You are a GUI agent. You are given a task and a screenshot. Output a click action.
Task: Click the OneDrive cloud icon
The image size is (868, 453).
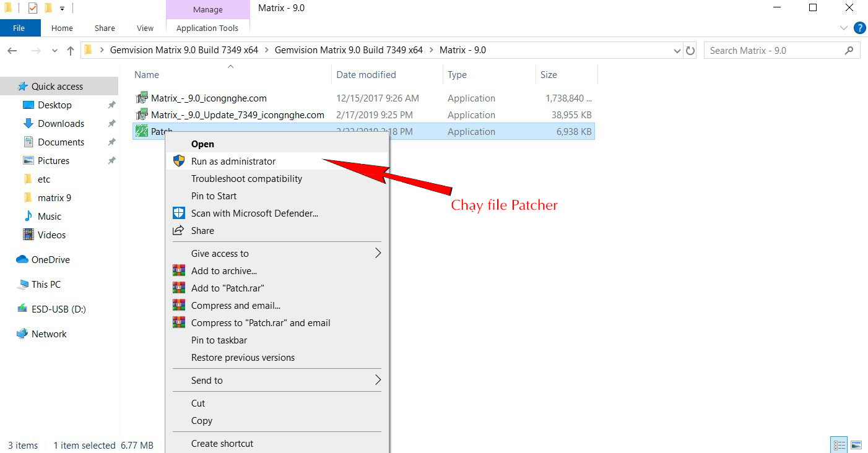point(22,259)
